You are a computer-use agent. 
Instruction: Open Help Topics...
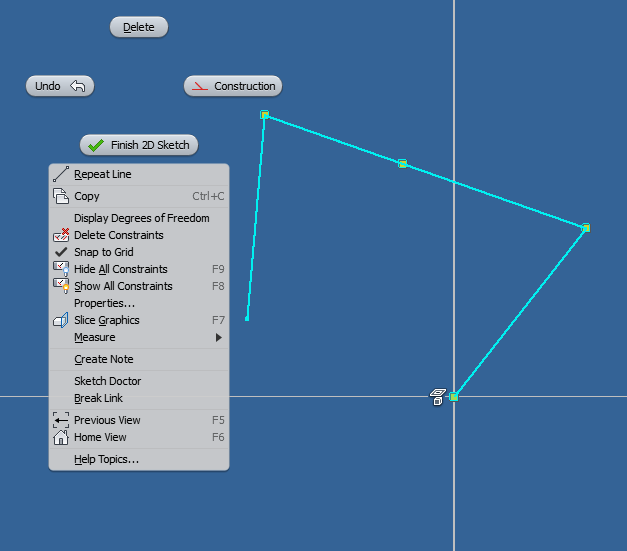pos(139,459)
